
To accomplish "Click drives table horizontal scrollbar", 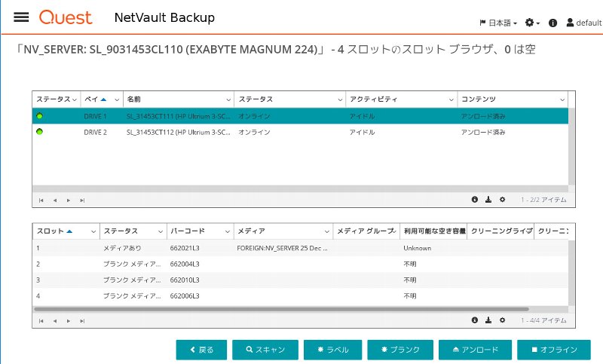I will pos(300,188).
